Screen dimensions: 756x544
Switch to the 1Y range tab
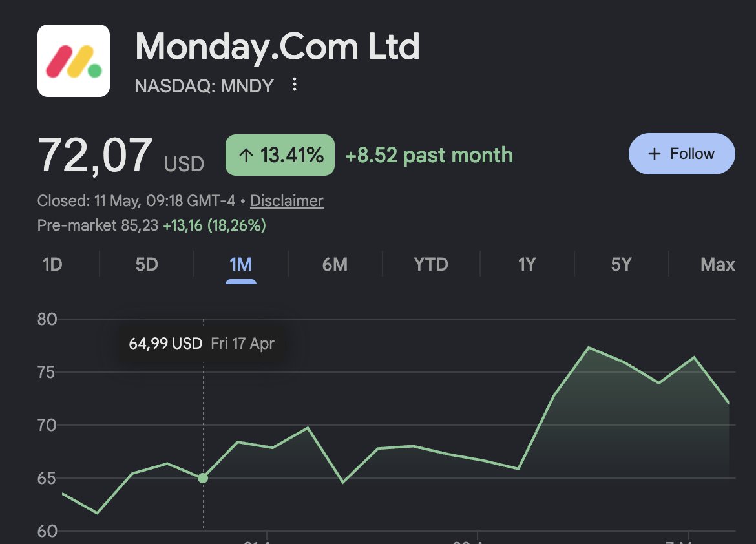click(527, 264)
